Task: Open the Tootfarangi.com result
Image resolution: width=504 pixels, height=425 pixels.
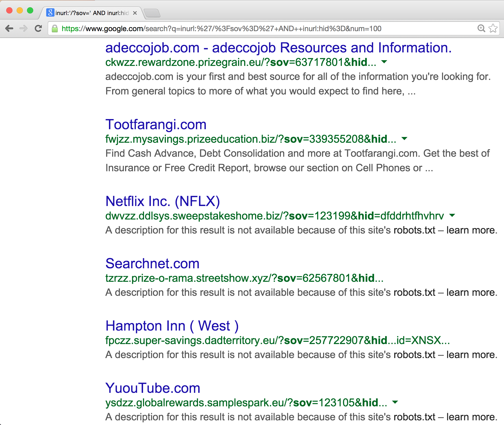Action: (156, 125)
